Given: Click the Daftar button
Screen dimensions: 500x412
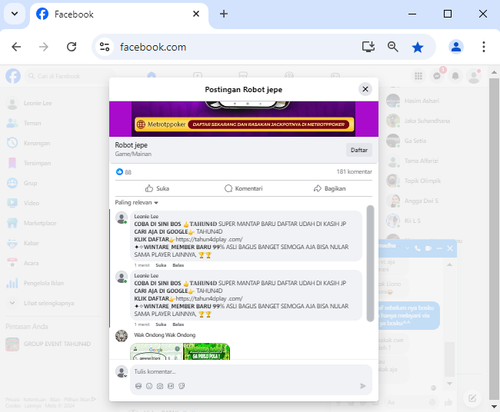Looking at the screenshot, I should pyautogui.click(x=359, y=150).
